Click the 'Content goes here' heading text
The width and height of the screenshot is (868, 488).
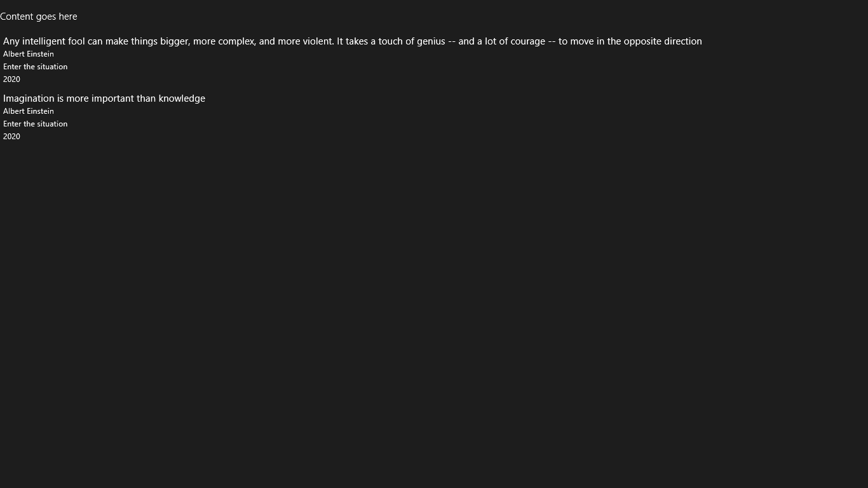pos(39,17)
